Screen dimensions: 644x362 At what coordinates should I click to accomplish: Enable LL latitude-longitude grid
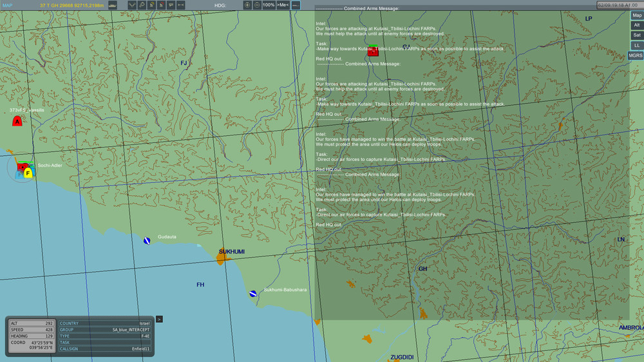pyautogui.click(x=637, y=45)
